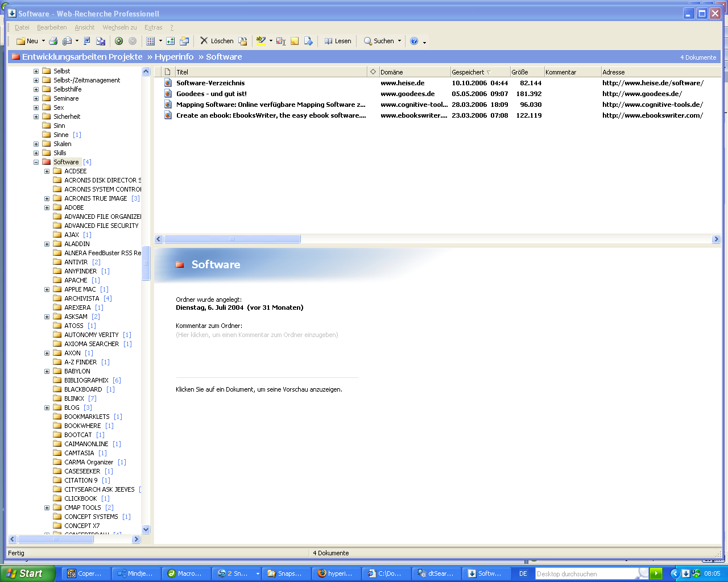Click folder comment placeholder text to edit

(257, 335)
